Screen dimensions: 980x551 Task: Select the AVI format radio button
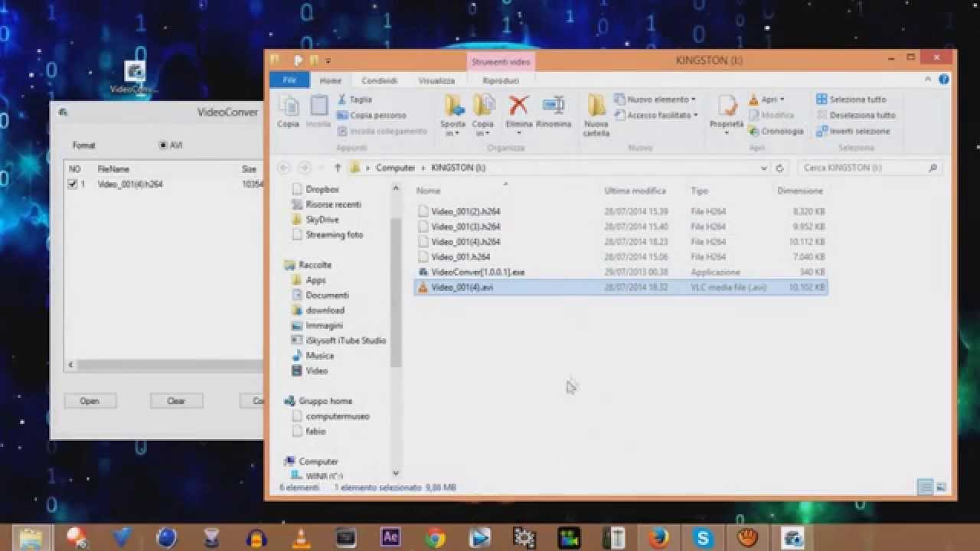coord(162,145)
